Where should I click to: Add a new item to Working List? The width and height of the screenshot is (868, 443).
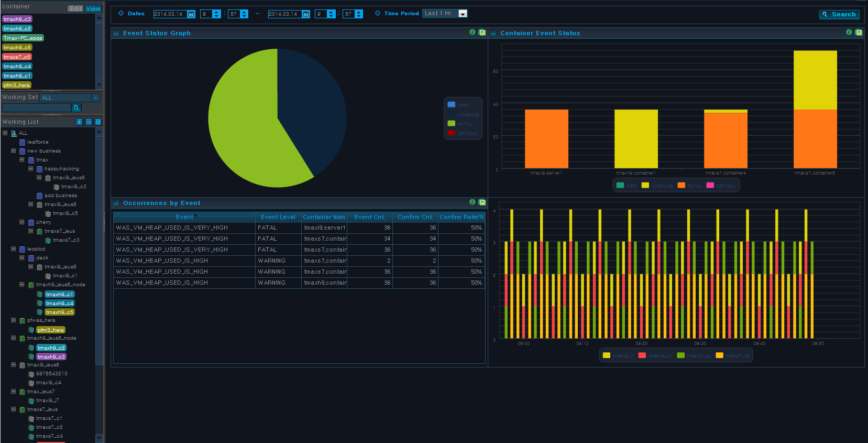[x=80, y=122]
